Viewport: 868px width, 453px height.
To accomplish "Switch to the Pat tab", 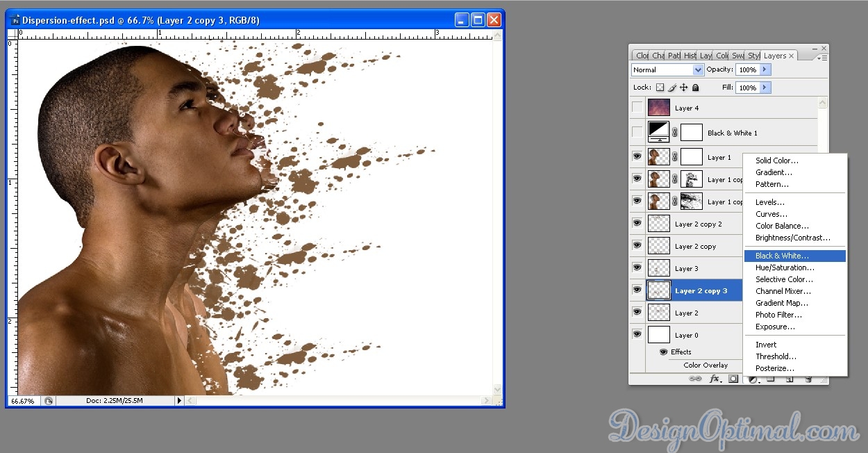I will (x=674, y=56).
